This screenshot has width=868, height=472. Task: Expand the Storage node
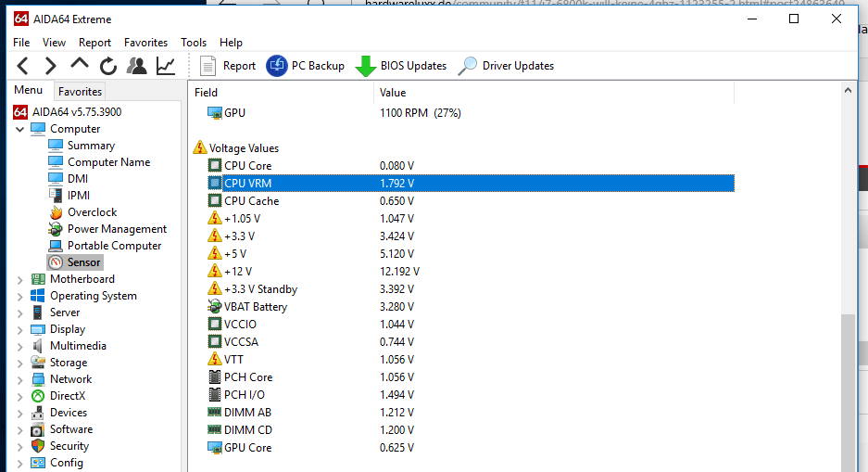click(20, 364)
